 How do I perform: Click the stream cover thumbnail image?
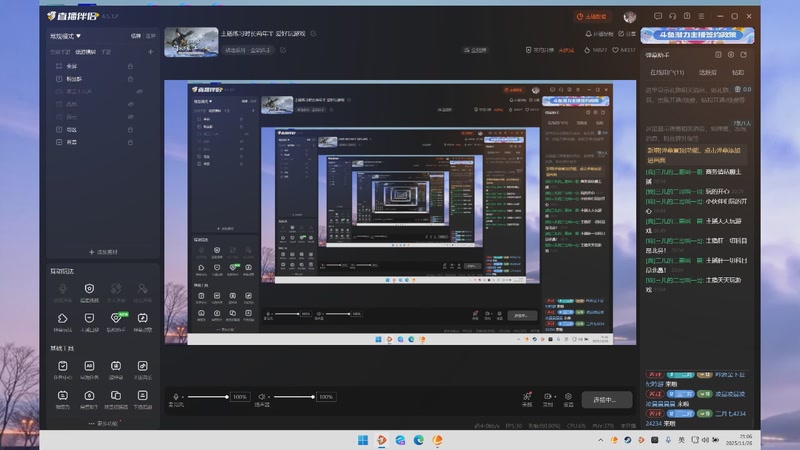coord(191,42)
